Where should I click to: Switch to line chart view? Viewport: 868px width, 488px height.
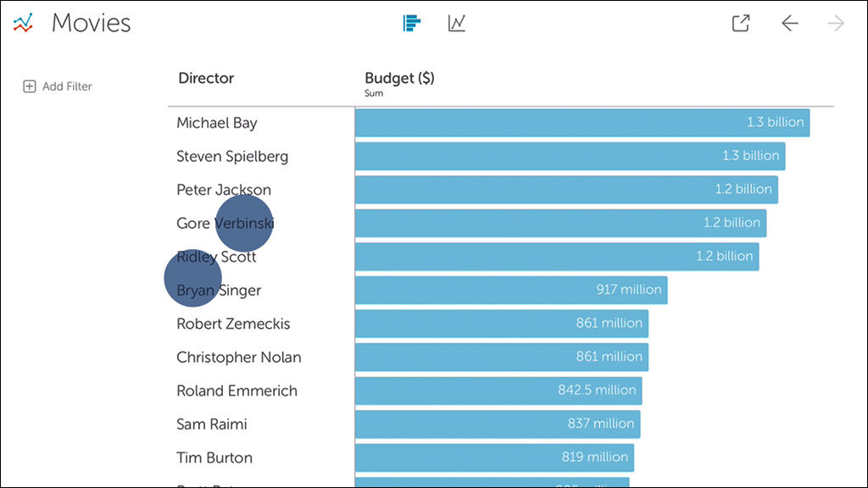[x=457, y=23]
